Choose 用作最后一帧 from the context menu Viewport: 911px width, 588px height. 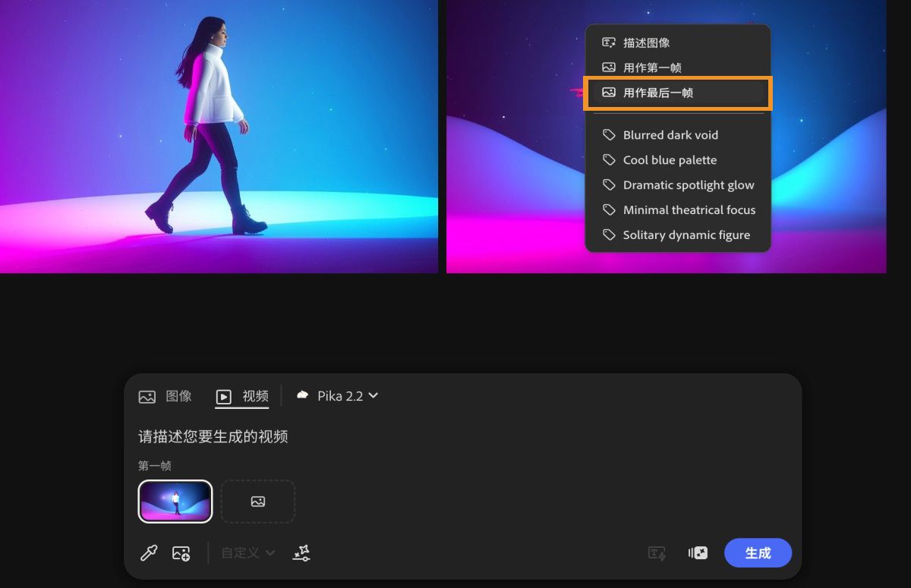[677, 93]
